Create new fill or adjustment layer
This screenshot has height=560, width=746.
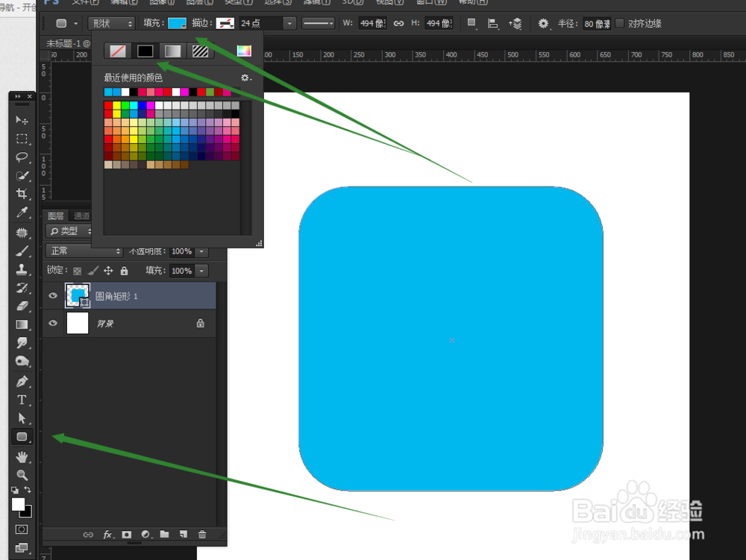146,535
